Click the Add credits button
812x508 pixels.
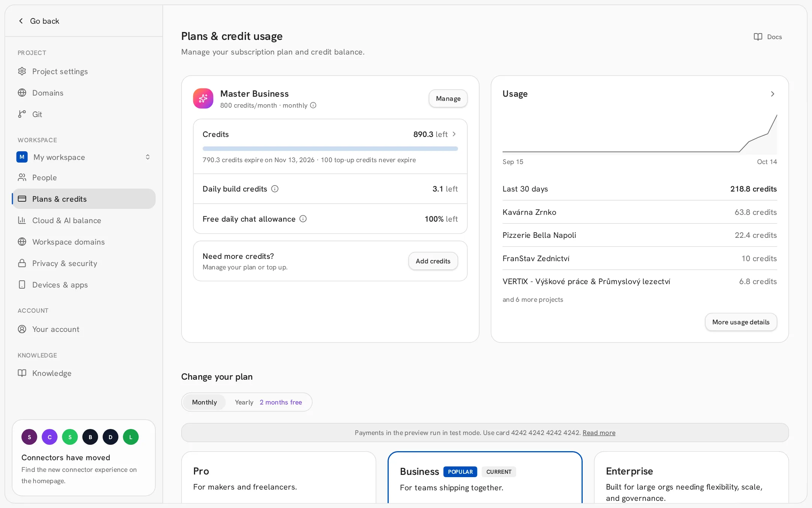pos(433,261)
